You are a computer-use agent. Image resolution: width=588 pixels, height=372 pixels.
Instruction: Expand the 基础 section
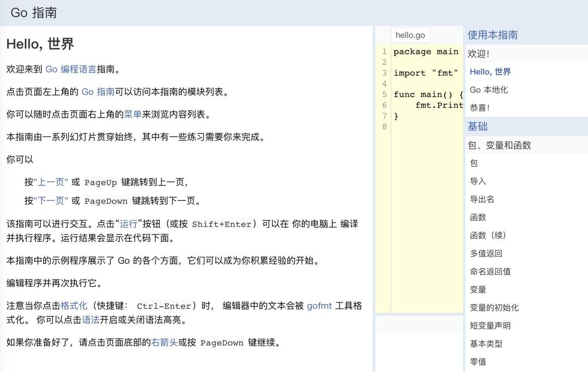click(478, 126)
